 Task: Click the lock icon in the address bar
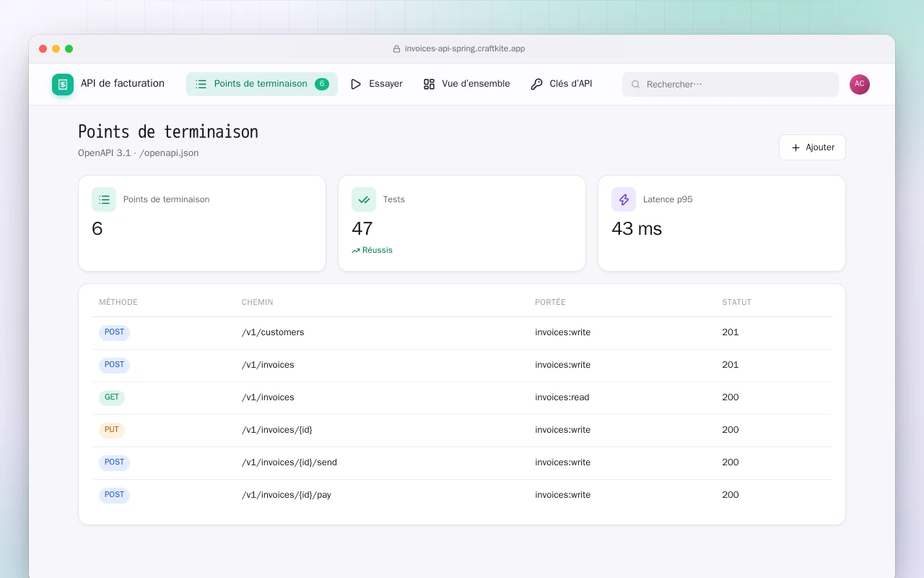point(396,49)
